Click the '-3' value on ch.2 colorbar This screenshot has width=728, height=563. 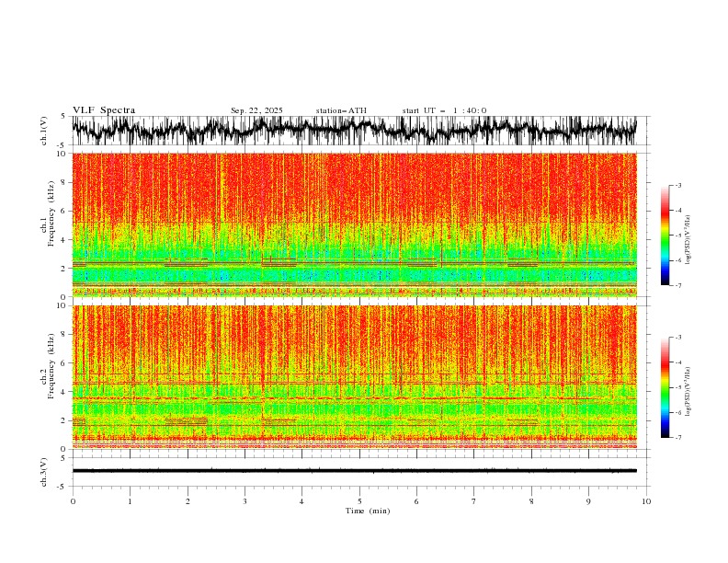click(x=677, y=338)
